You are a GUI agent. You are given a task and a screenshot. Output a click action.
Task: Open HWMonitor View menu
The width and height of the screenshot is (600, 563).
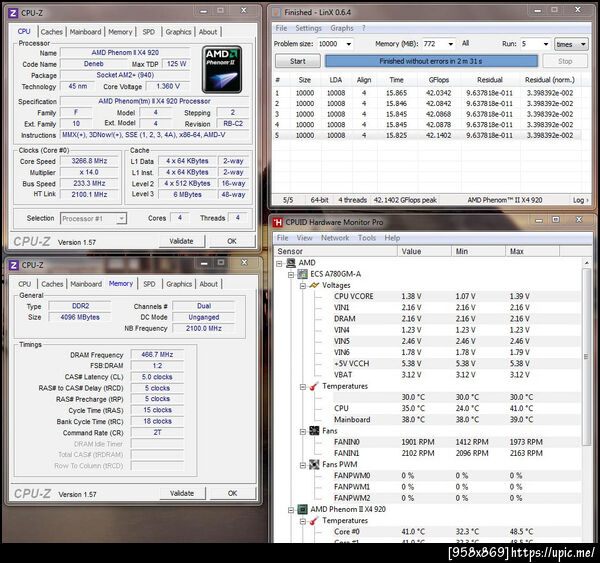pos(305,238)
